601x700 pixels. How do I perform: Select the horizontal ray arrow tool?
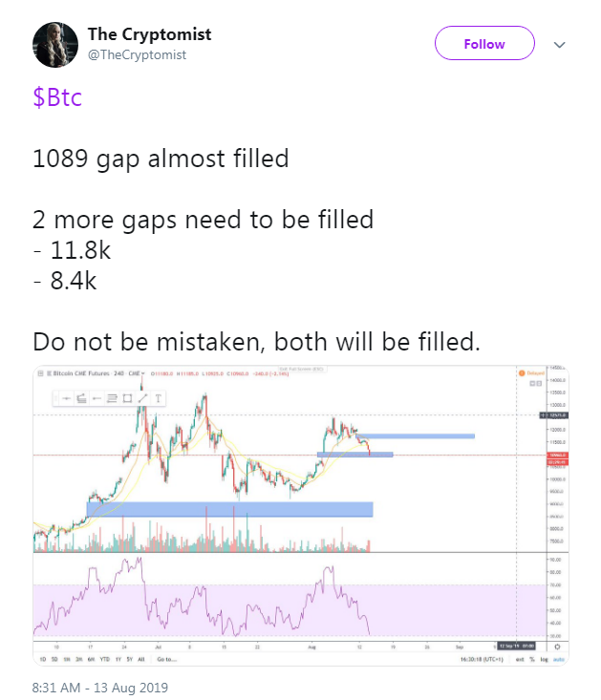pos(97,398)
